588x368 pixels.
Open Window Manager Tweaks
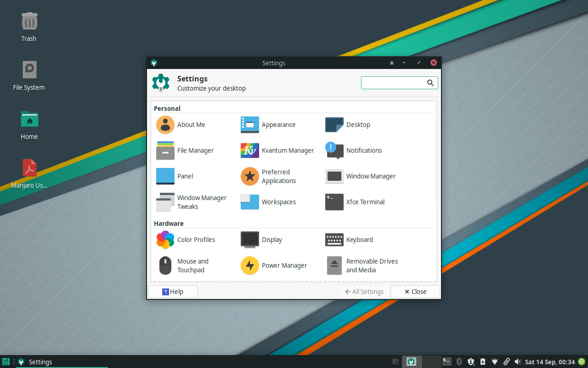[x=192, y=202]
